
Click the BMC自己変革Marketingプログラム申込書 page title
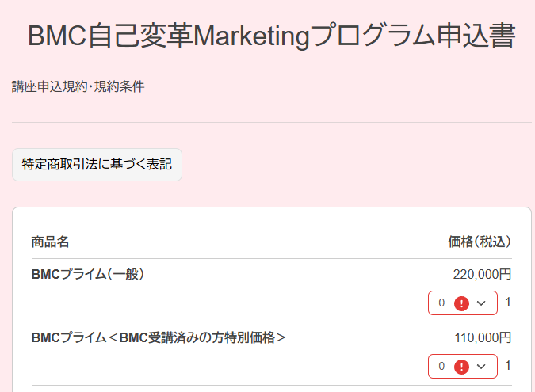coord(272,36)
